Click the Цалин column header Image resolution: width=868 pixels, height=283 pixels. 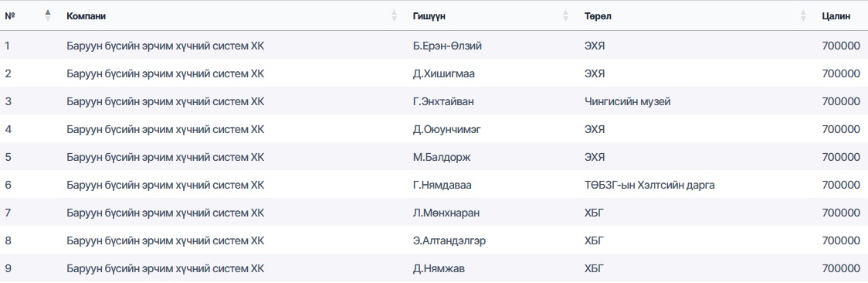coord(836,16)
